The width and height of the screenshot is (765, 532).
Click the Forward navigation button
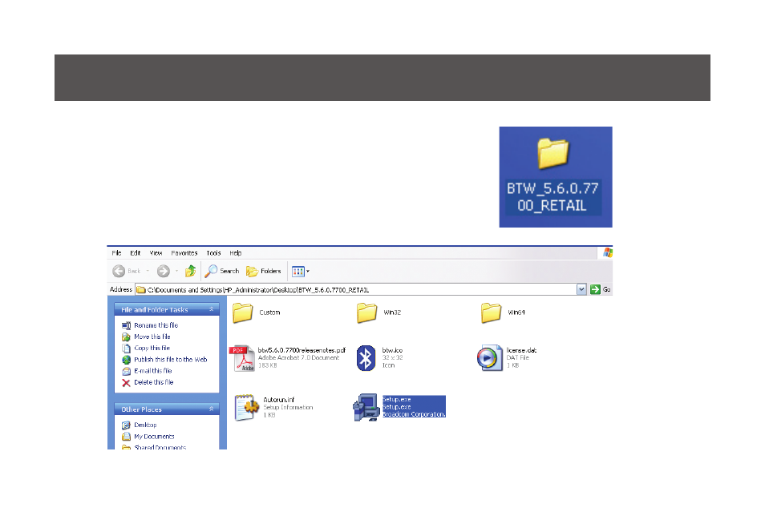pyautogui.click(x=164, y=271)
